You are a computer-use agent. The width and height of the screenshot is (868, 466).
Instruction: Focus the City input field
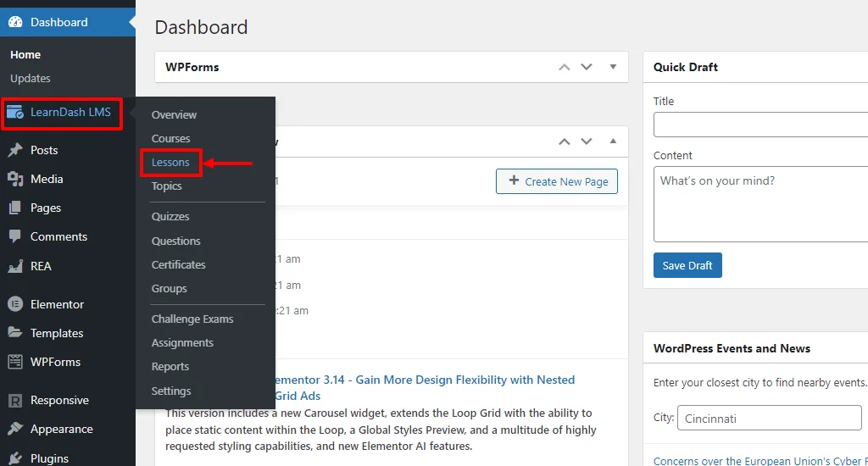(770, 418)
